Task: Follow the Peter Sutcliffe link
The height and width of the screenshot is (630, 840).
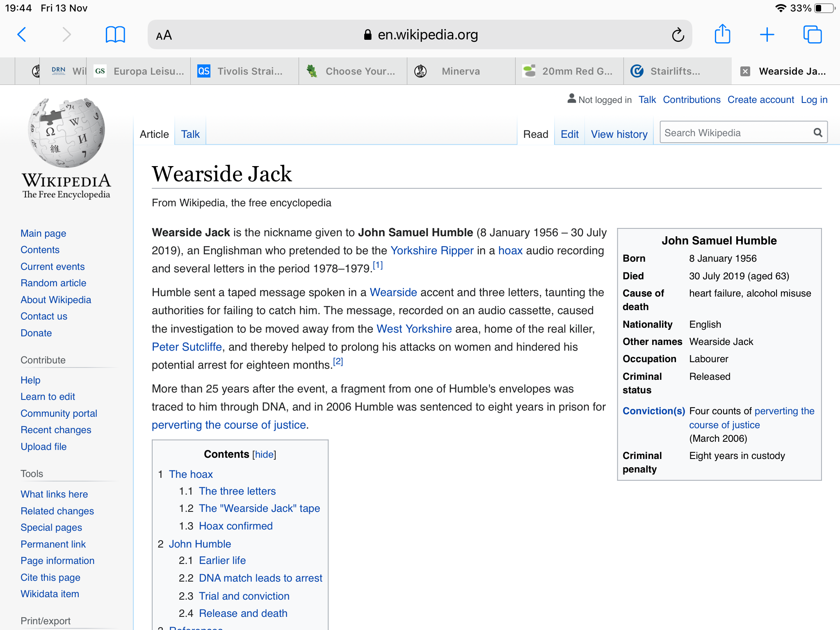Action: point(187,347)
